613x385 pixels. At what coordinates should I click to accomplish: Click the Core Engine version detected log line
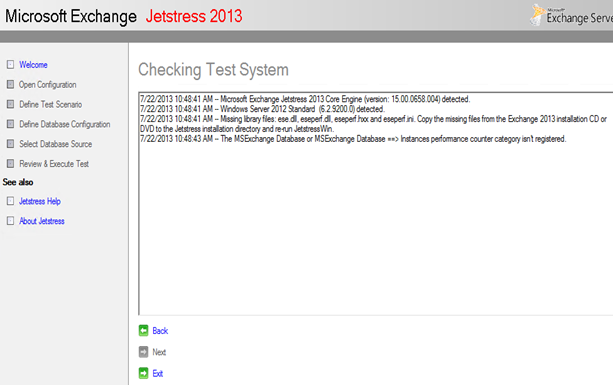click(305, 99)
